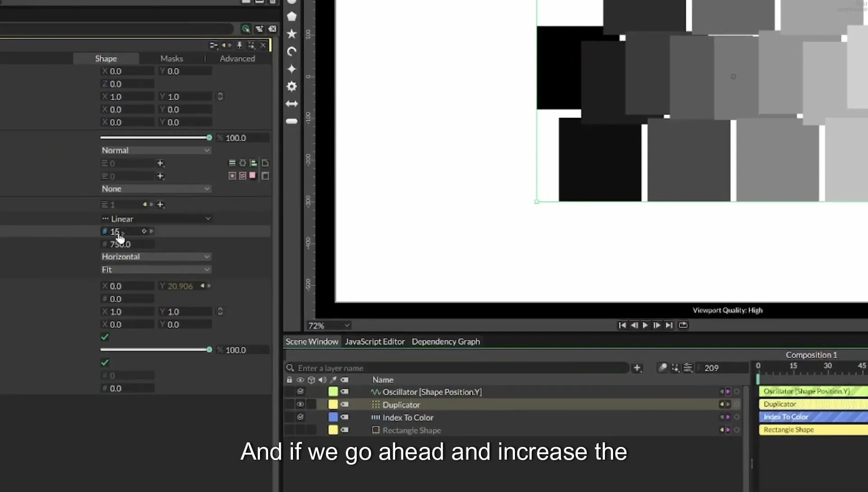The width and height of the screenshot is (868, 492).
Task: Toggle visibility eye of Duplicator layer
Action: pos(300,404)
